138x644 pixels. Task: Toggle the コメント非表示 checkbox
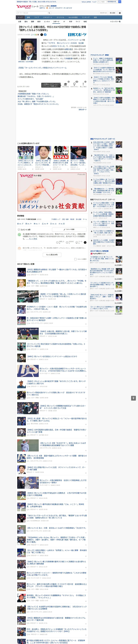point(75,259)
